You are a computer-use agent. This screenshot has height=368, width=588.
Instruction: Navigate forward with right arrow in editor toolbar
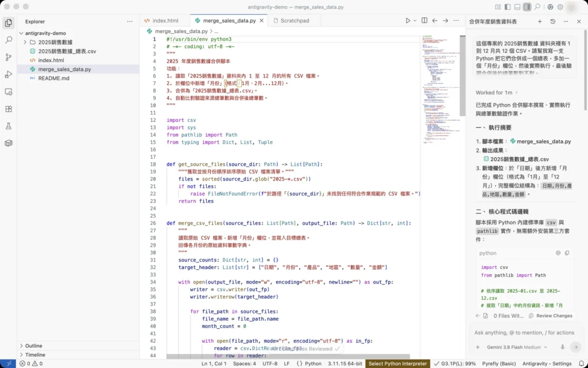445,21
